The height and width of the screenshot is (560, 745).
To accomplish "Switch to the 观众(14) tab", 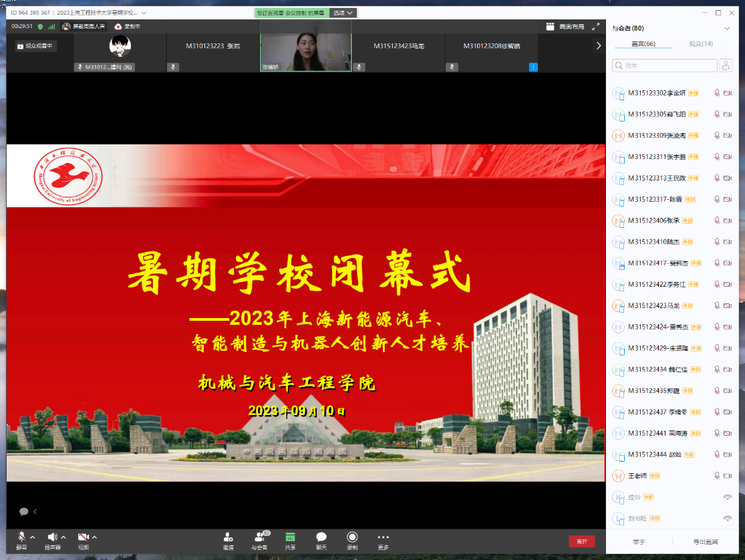I will pos(701,44).
